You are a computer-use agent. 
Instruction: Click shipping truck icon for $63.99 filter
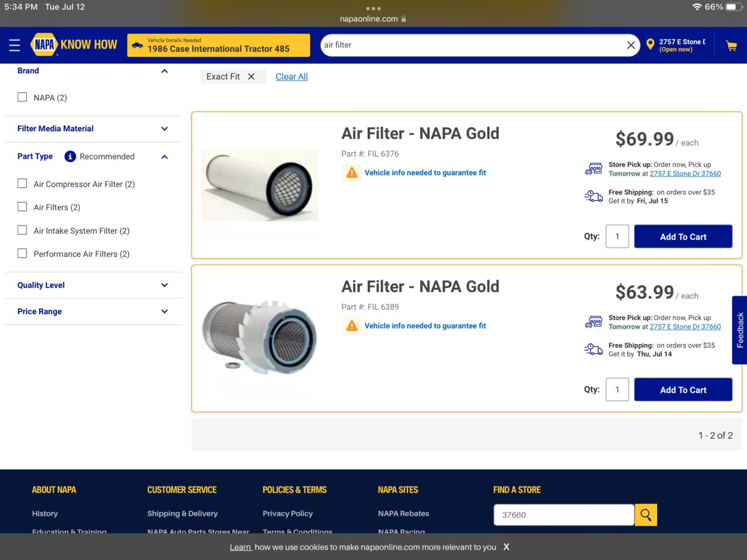click(594, 350)
